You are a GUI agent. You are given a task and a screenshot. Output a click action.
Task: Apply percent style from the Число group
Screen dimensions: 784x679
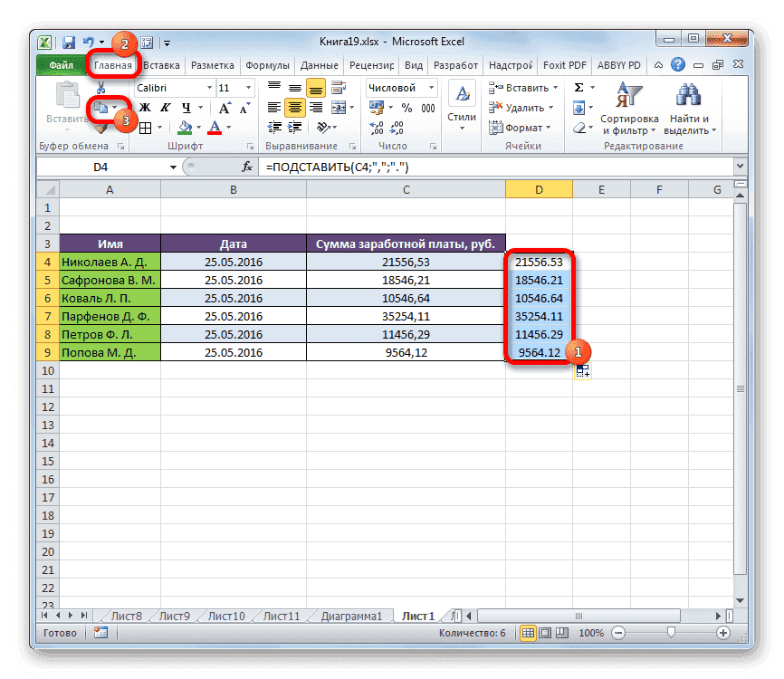coord(405,106)
